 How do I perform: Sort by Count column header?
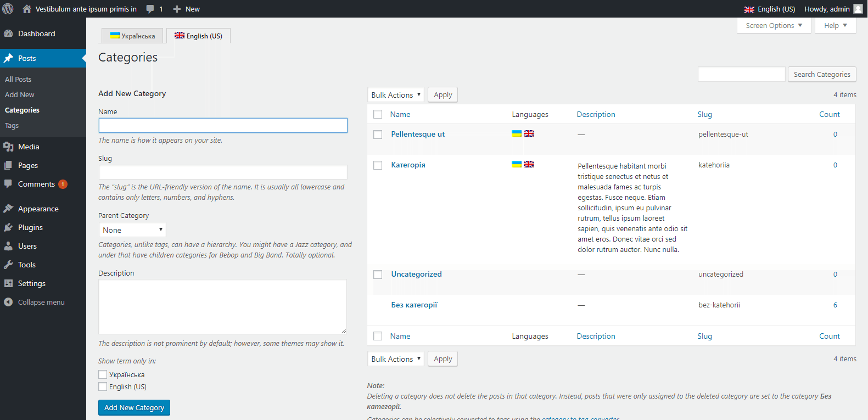pyautogui.click(x=830, y=114)
